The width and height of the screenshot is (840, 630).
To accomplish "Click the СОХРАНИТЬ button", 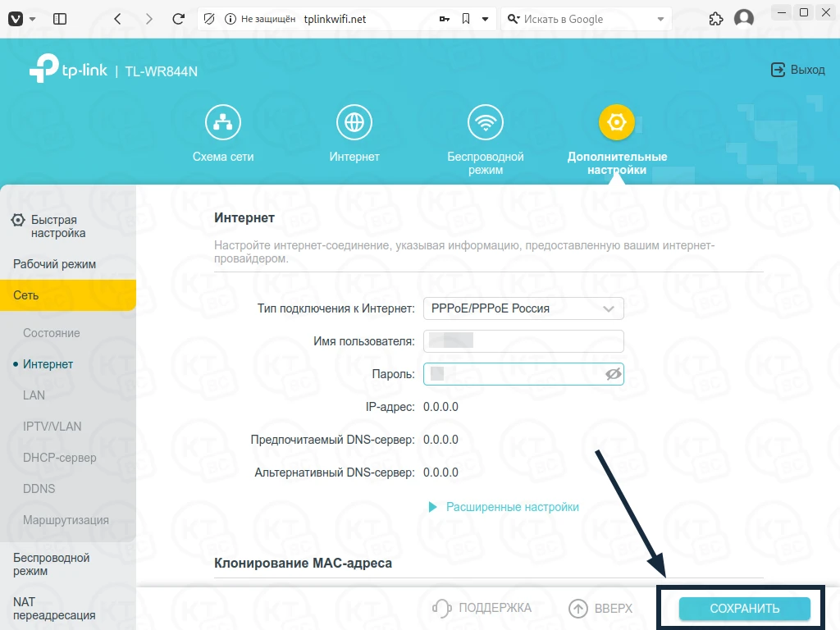I will (744, 609).
